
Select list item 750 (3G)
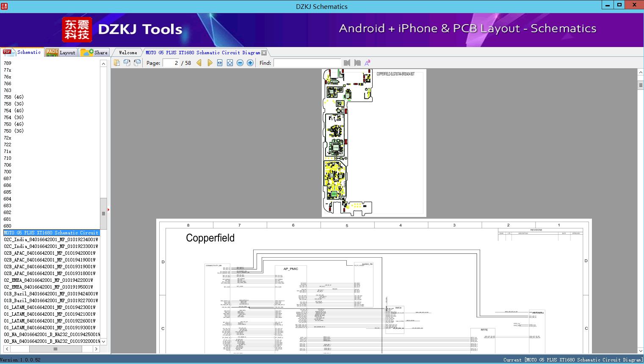click(14, 131)
